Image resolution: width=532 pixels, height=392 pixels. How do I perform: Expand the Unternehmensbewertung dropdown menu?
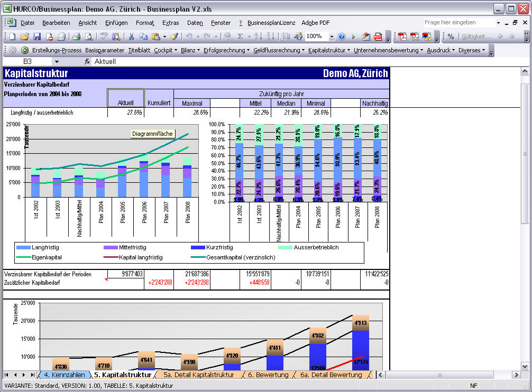tap(388, 50)
